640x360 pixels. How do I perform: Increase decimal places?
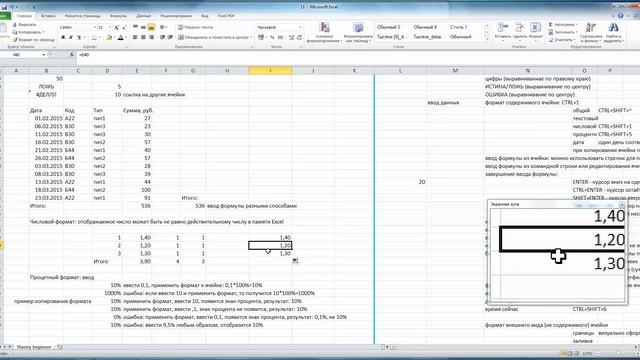click(291, 37)
